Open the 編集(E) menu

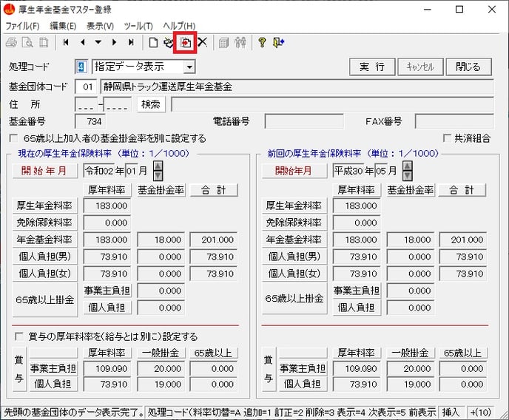pos(63,26)
